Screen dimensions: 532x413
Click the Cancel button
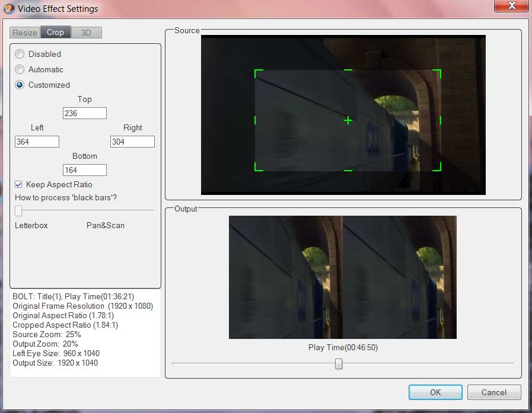[494, 392]
